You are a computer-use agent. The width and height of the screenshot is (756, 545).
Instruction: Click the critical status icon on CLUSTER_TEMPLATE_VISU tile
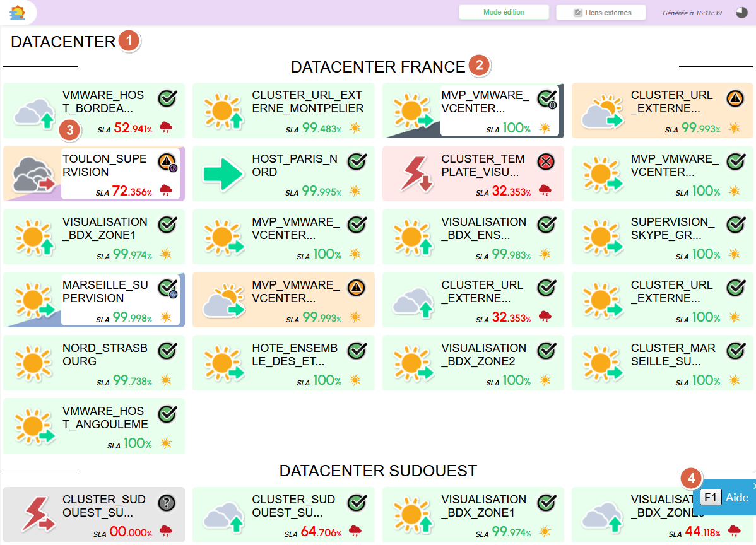click(x=546, y=162)
